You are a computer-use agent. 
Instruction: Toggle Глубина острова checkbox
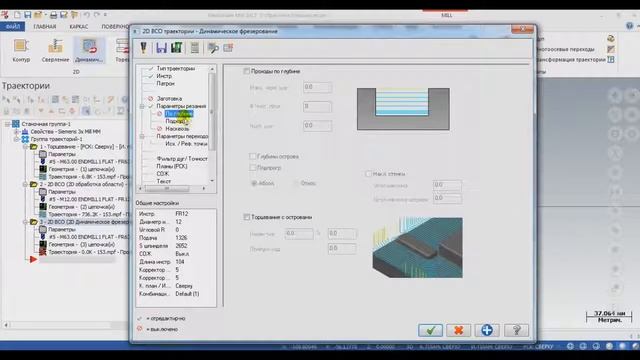coord(253,156)
